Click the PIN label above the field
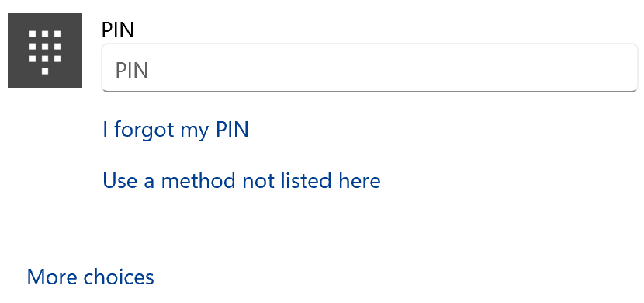The image size is (644, 303). tap(118, 30)
